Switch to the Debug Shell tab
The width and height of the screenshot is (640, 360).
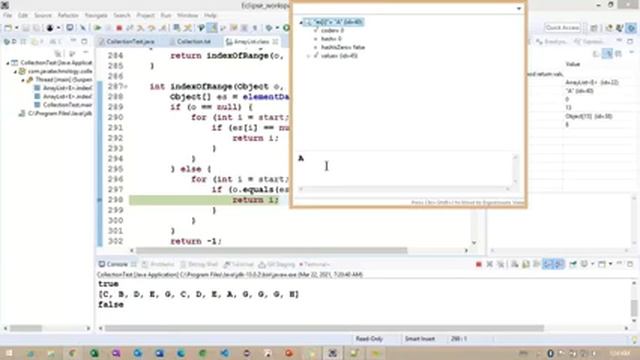click(198, 264)
